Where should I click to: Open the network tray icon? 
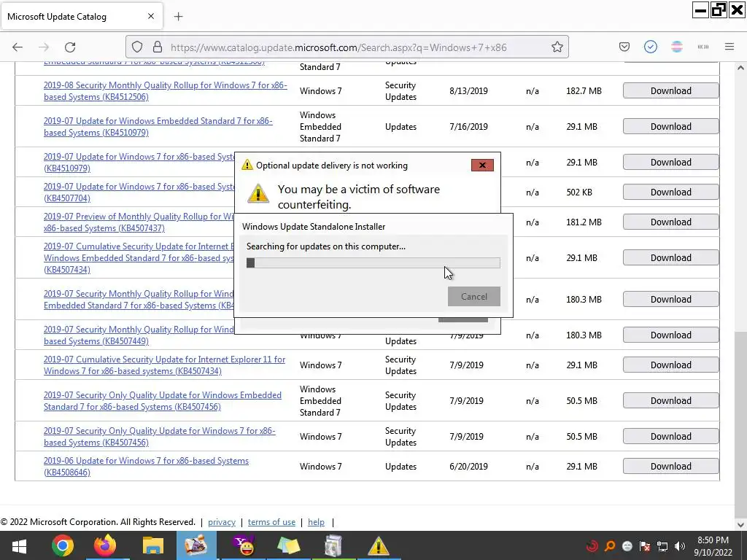pos(662,546)
